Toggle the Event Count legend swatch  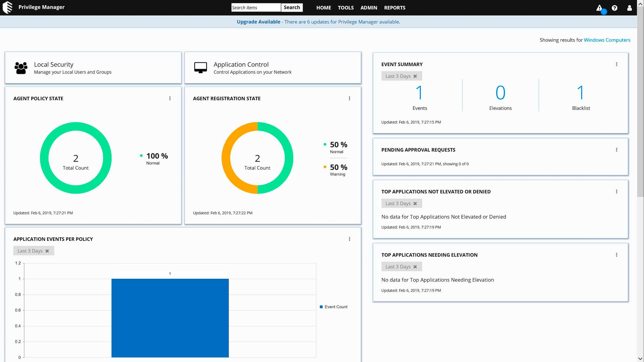coord(321,307)
